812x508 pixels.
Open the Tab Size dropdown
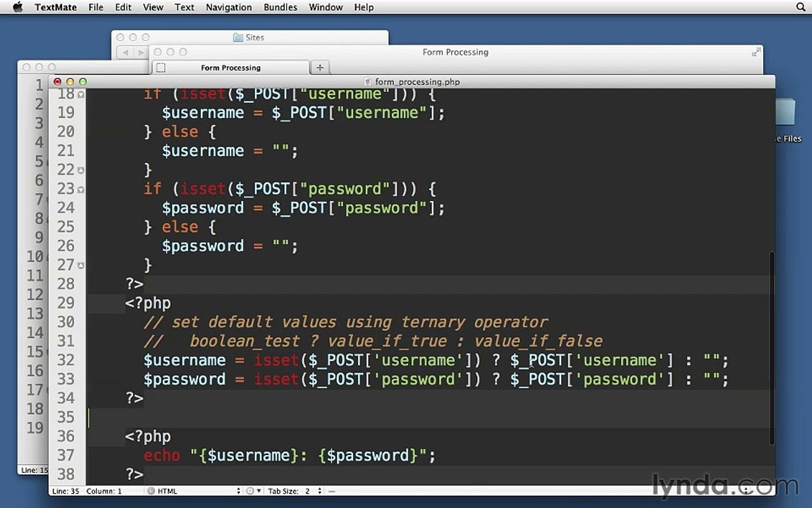(x=294, y=491)
